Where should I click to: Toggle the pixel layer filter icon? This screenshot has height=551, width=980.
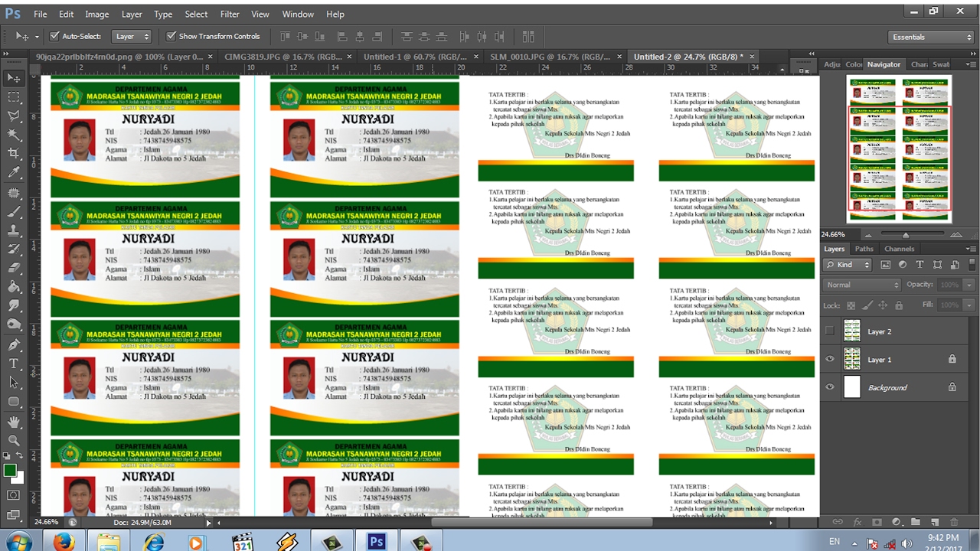(x=886, y=264)
